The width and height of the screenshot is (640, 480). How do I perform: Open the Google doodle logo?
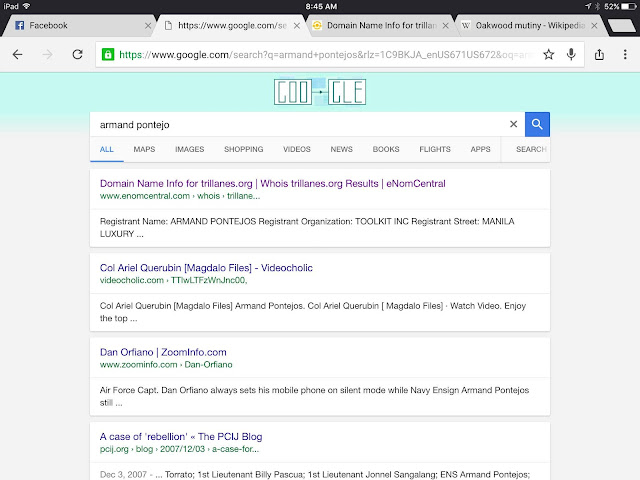pyautogui.click(x=320, y=92)
